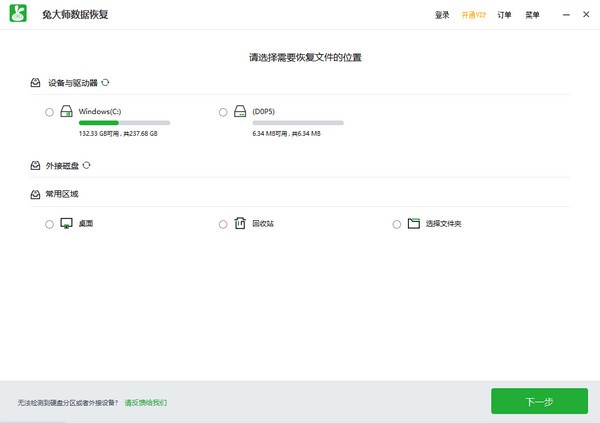The image size is (600, 423).
Task: Click the green rabbit app logo
Action: click(x=18, y=13)
